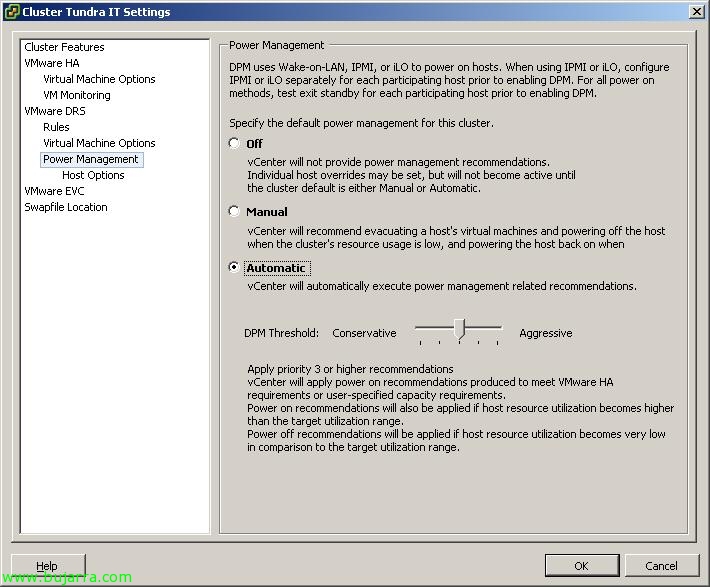
Task: Select the Automatic power management radio button
Action: click(234, 268)
